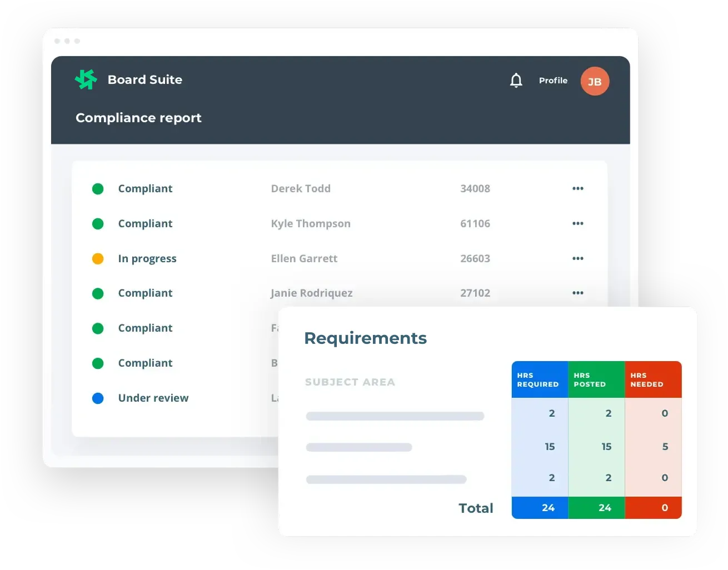Click the Total row label
This screenshot has width=728, height=570.
pyautogui.click(x=476, y=508)
